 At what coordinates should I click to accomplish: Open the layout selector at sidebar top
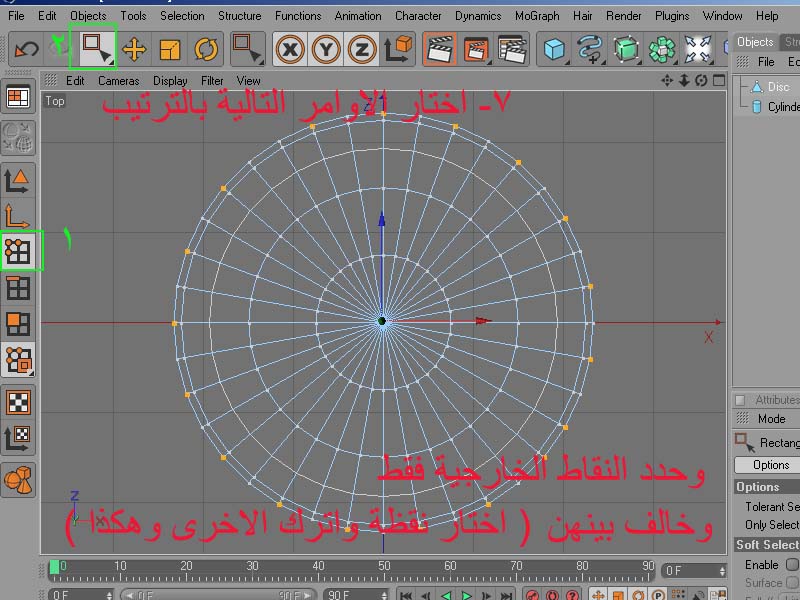point(19,96)
